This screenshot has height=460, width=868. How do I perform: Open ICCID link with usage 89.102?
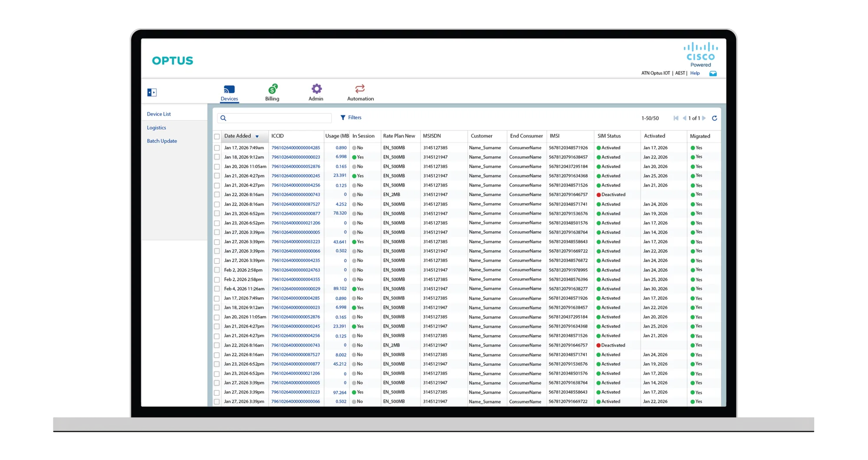click(296, 289)
